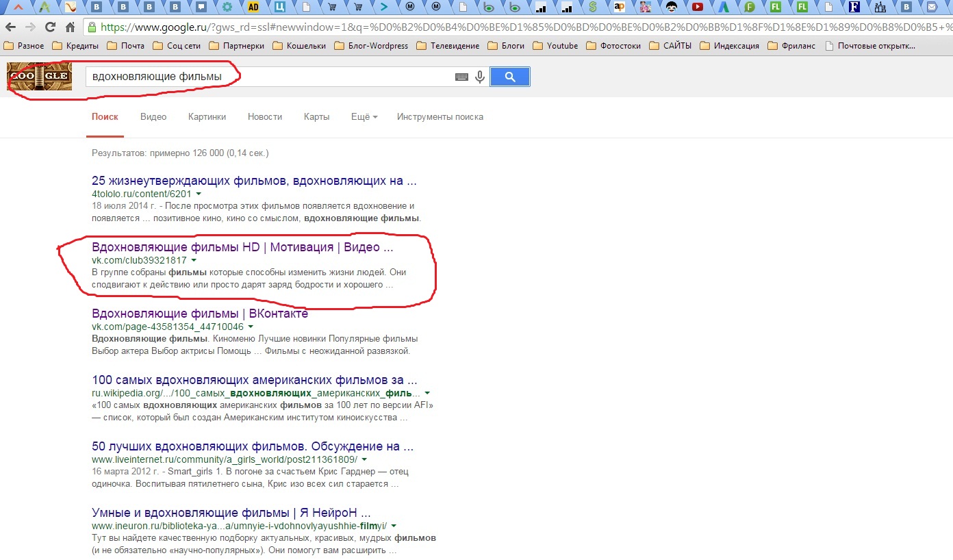Click the browser forward arrow

coord(30,27)
